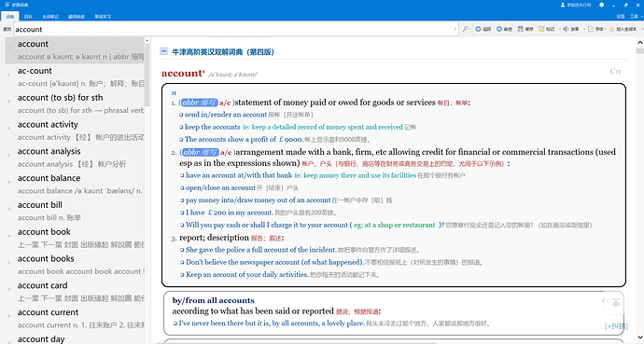644x344 pixels.
Task: Click into the 'account' search input field
Action: click(x=234, y=29)
